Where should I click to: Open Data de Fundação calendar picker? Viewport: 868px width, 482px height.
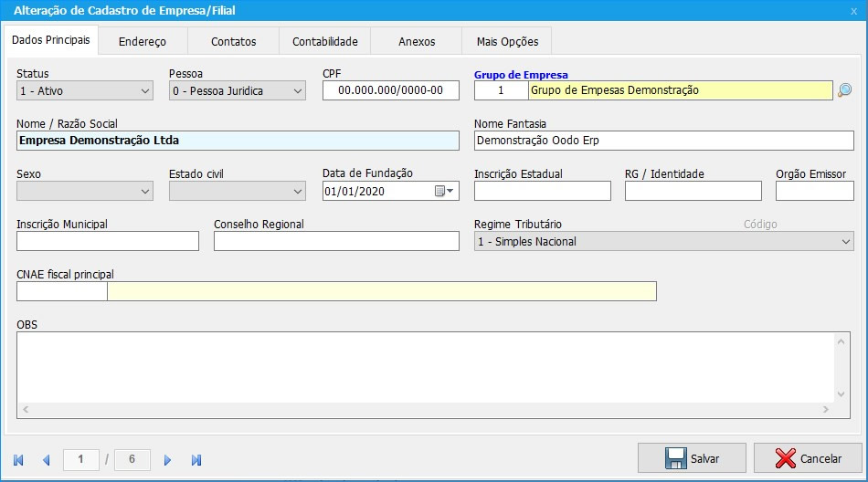(x=444, y=191)
